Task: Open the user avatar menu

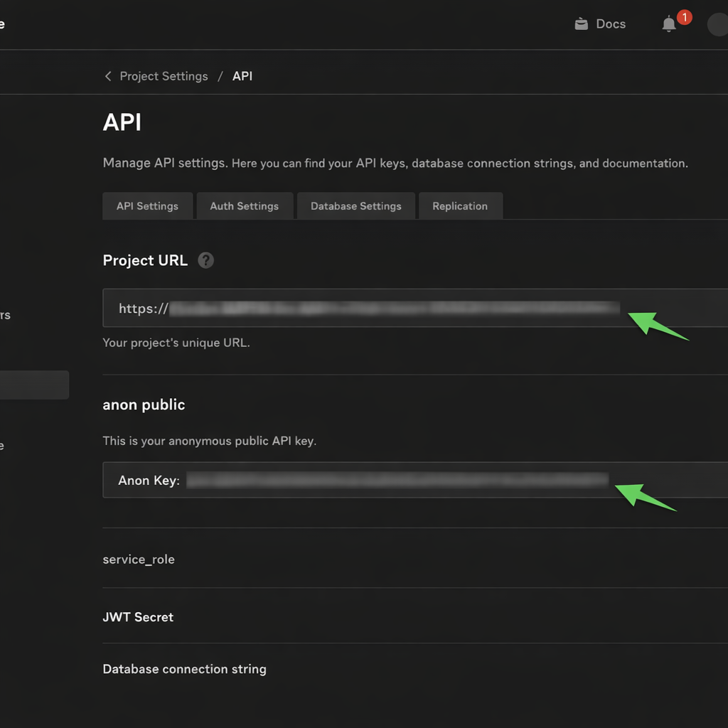Action: coord(717,24)
